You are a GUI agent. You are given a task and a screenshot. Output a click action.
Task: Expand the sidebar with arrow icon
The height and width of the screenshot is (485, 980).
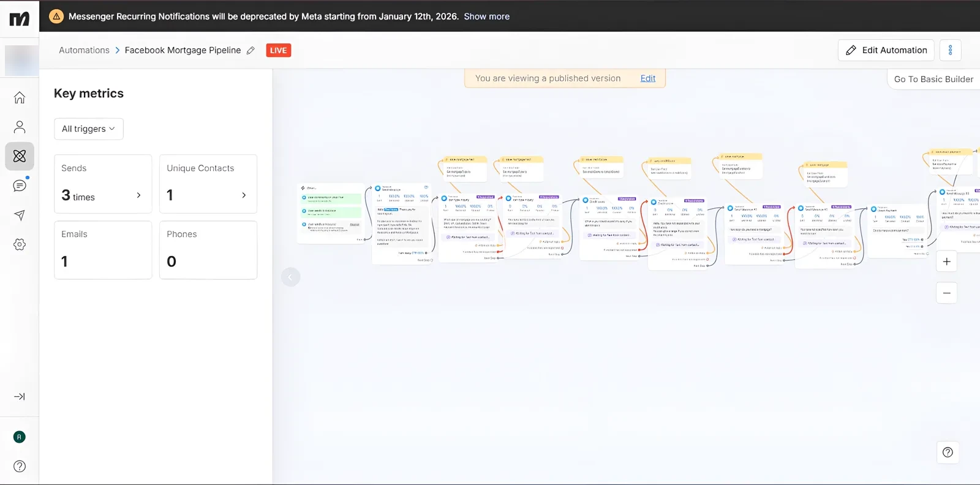pyautogui.click(x=20, y=397)
